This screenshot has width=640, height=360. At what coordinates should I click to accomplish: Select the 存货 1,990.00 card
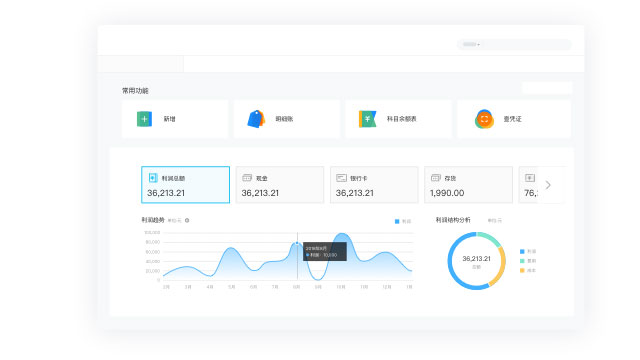tap(468, 184)
